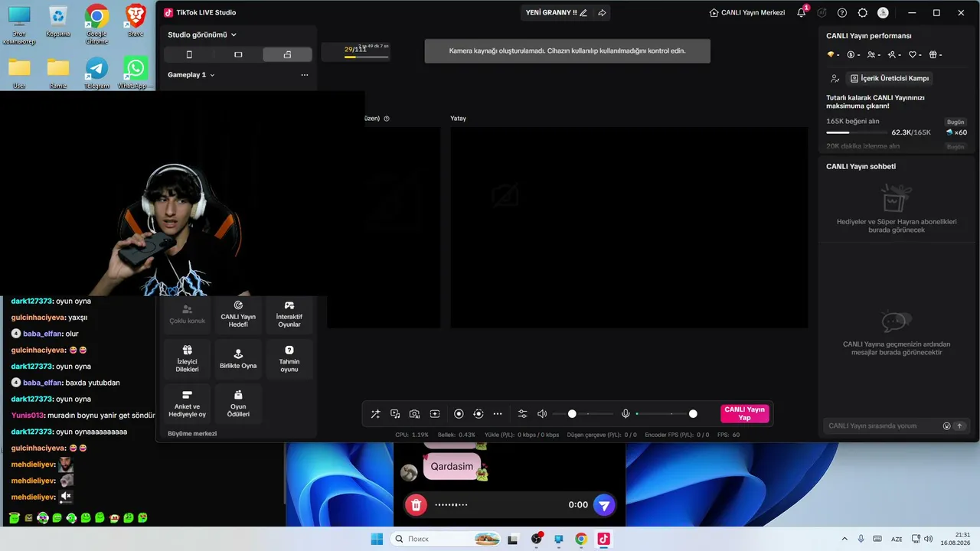This screenshot has width=980, height=551.
Task: Click the gifts stat icon
Action: click(x=935, y=55)
